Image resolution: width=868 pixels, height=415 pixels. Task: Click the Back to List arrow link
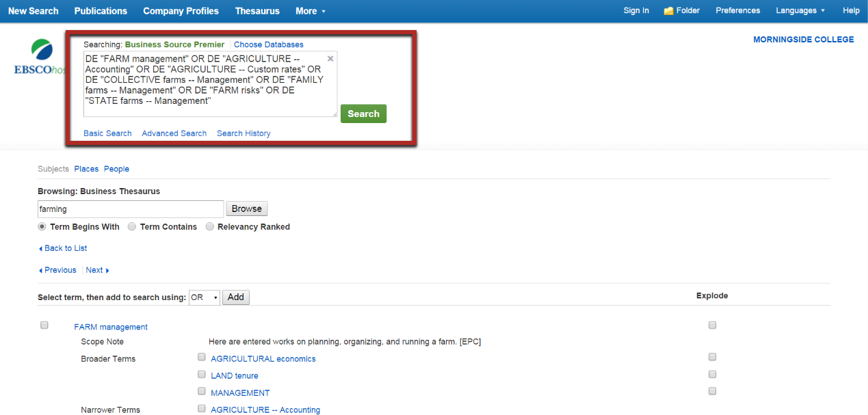tap(63, 248)
